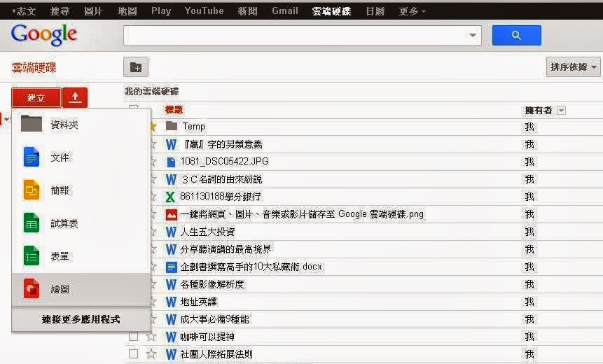Tick the select-all checkbox in header row
Viewport: 603px width, 364px height.
[134, 107]
